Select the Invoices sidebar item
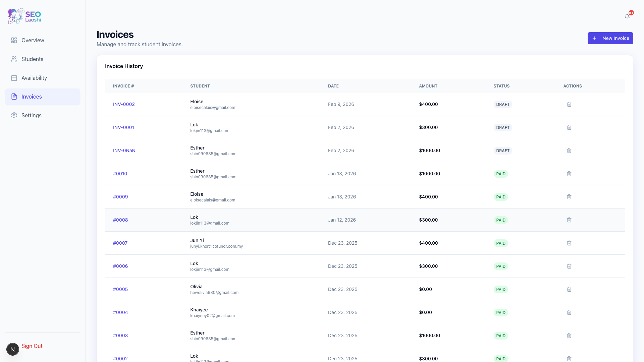This screenshot has height=362, width=644. coord(32,97)
